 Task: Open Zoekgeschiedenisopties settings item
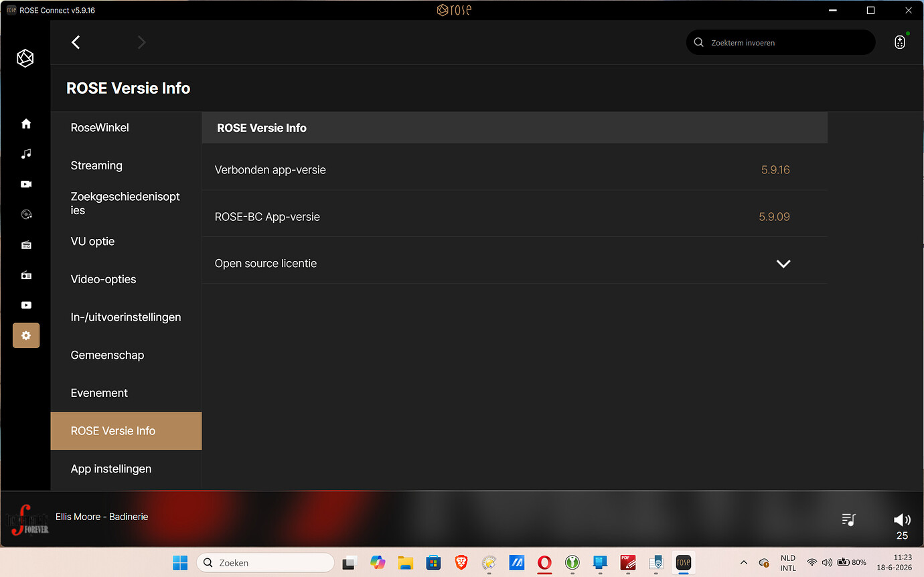(x=126, y=203)
